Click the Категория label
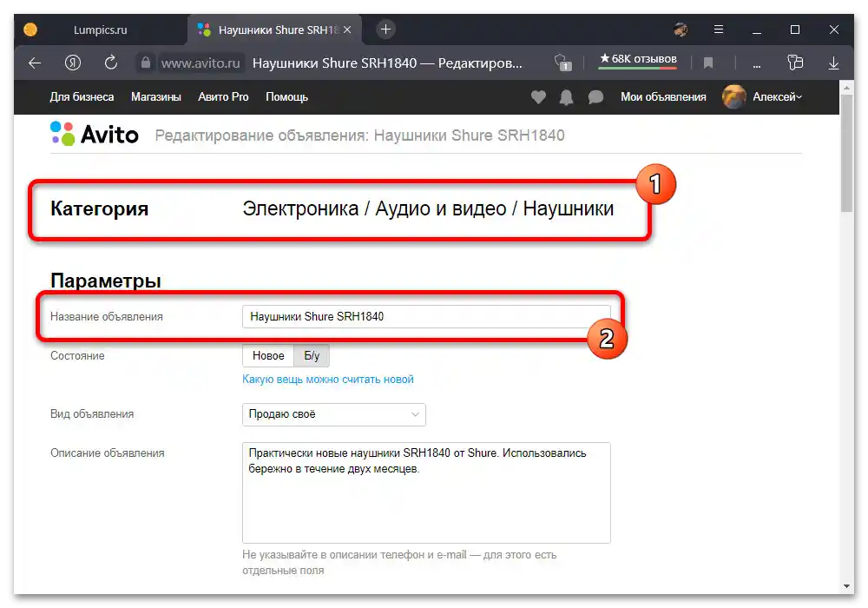The height and width of the screenshot is (608, 868). click(99, 208)
